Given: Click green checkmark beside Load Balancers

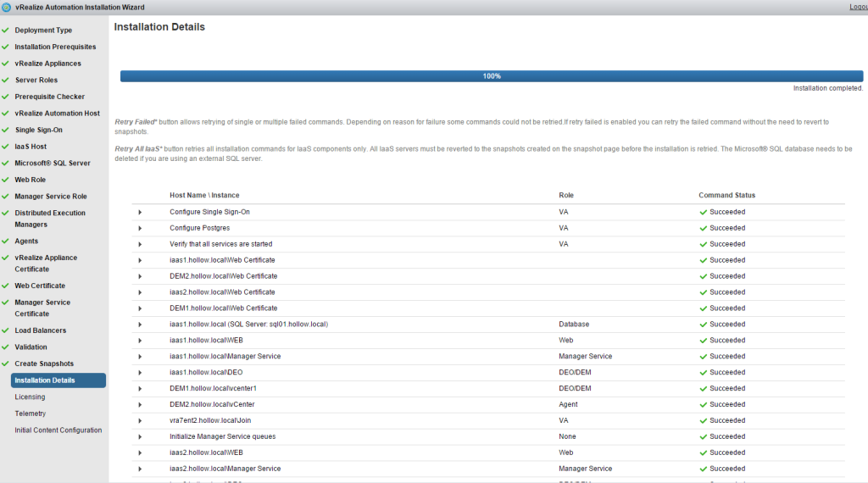Looking at the screenshot, I should [6, 330].
